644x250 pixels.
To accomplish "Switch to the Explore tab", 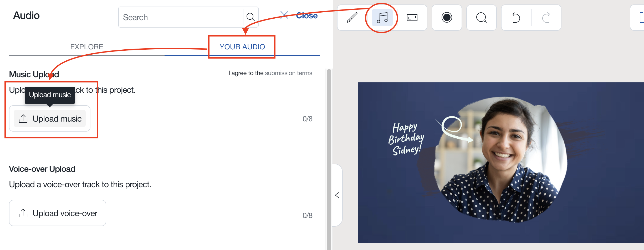I will pyautogui.click(x=86, y=47).
